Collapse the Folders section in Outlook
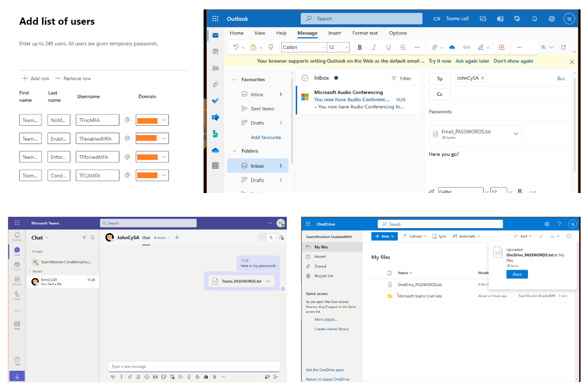588x391 pixels. coord(234,151)
